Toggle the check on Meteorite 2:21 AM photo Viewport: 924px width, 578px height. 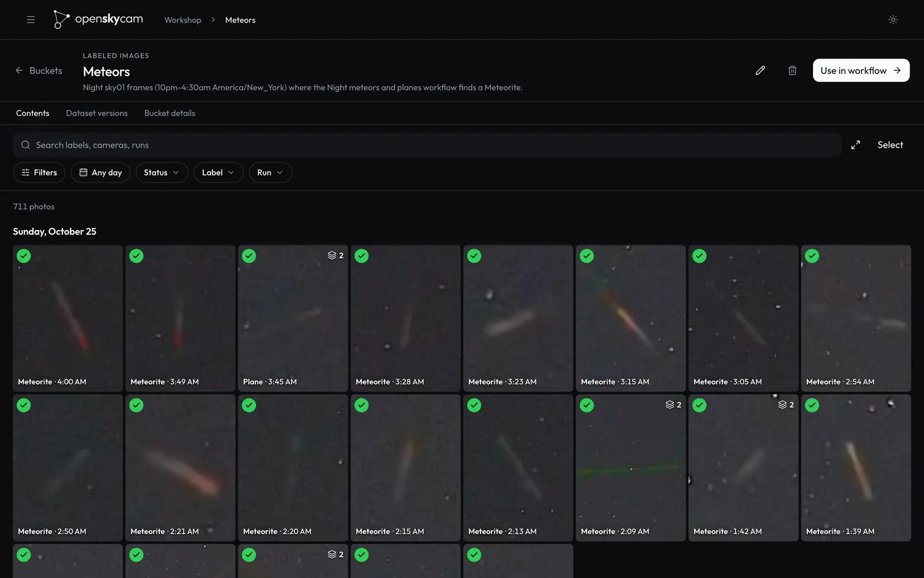pos(136,405)
